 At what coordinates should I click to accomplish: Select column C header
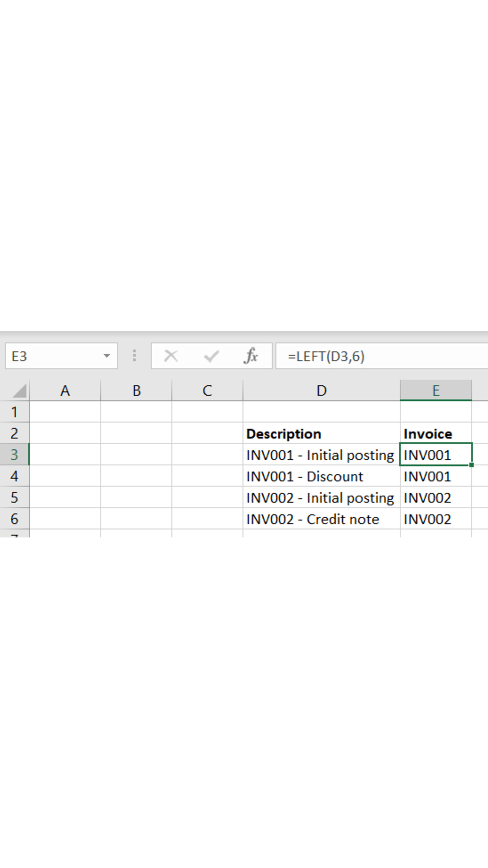click(207, 391)
